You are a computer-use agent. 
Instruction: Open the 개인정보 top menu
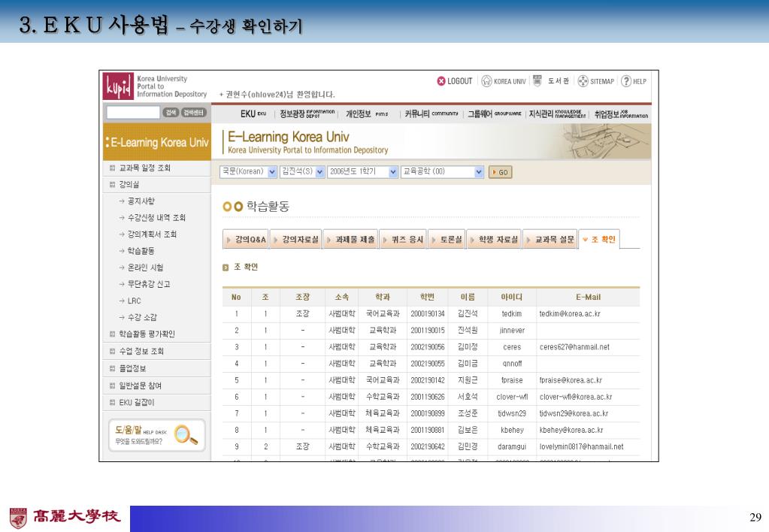click(x=367, y=113)
